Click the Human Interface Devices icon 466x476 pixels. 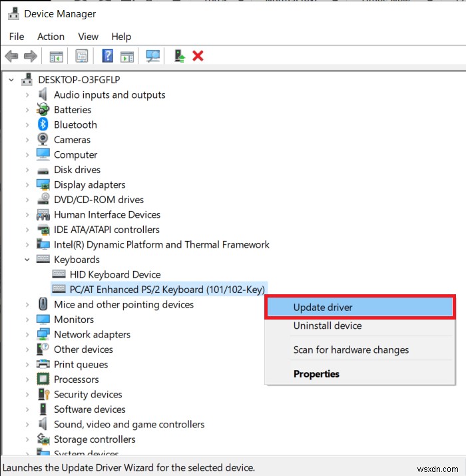point(43,214)
